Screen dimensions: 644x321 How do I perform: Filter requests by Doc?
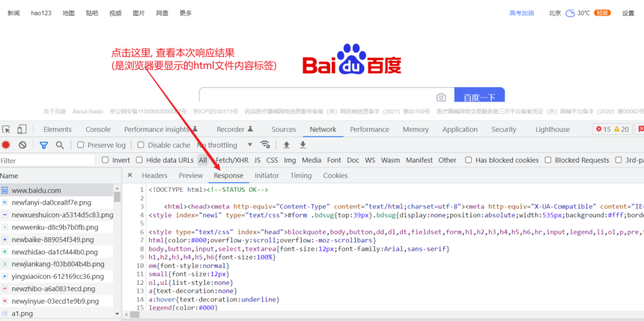[353, 160]
